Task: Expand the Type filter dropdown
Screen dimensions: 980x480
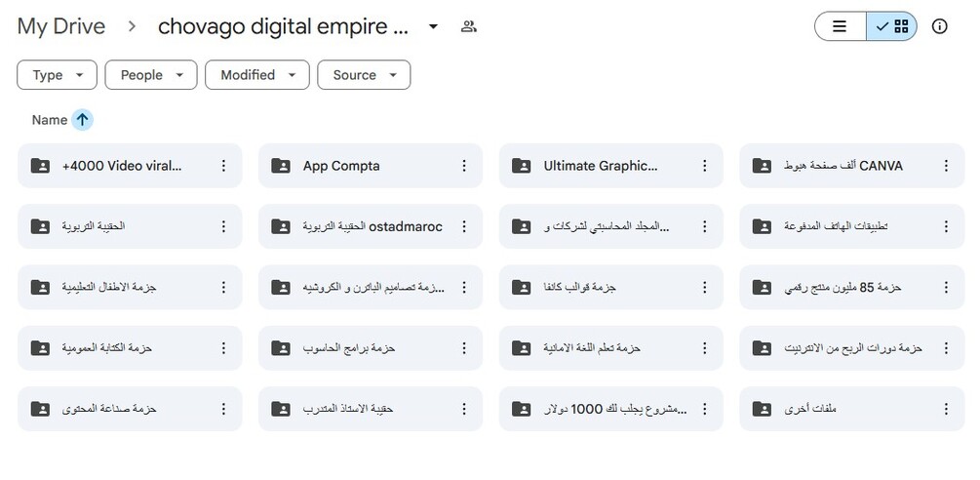Action: 57,75
